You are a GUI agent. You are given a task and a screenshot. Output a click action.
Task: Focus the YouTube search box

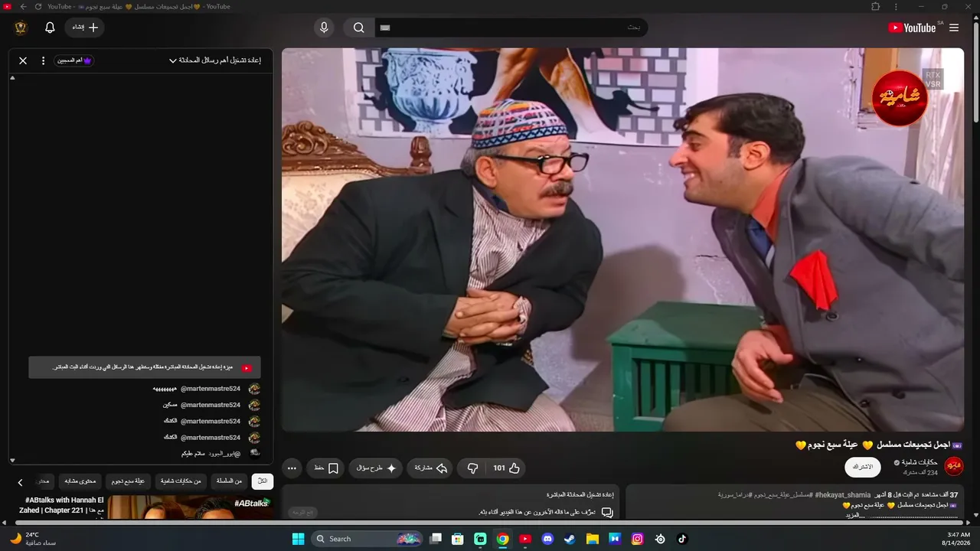click(x=511, y=28)
